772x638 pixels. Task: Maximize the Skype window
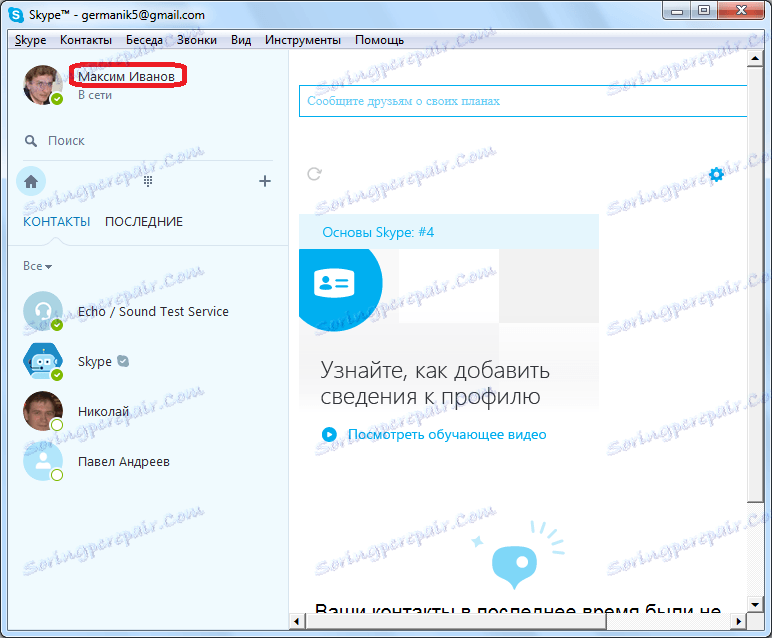[704, 10]
